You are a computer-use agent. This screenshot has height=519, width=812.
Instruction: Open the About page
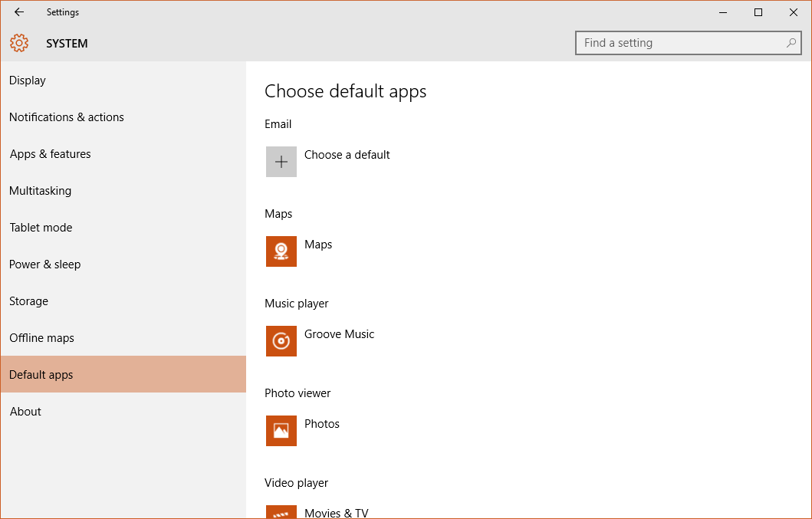pos(123,411)
